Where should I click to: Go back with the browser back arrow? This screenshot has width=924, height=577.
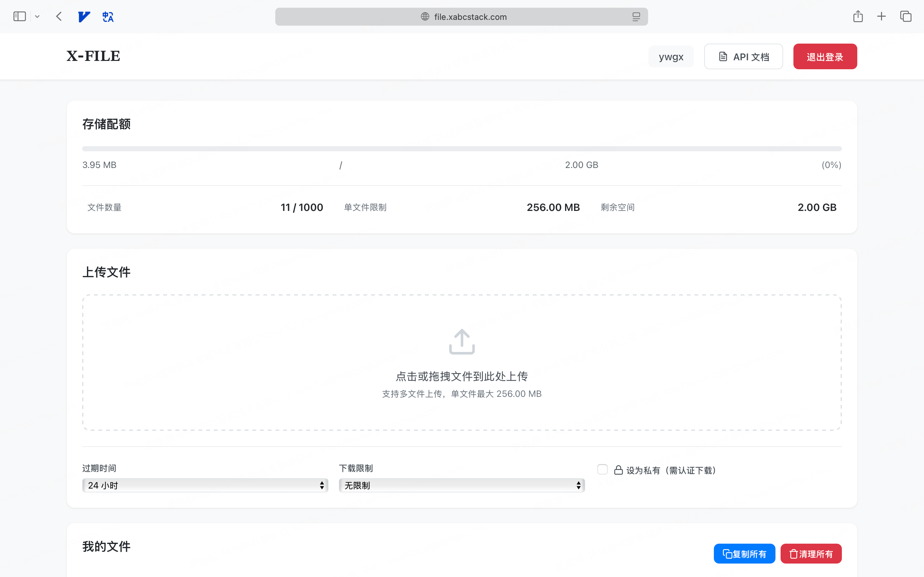coord(59,16)
